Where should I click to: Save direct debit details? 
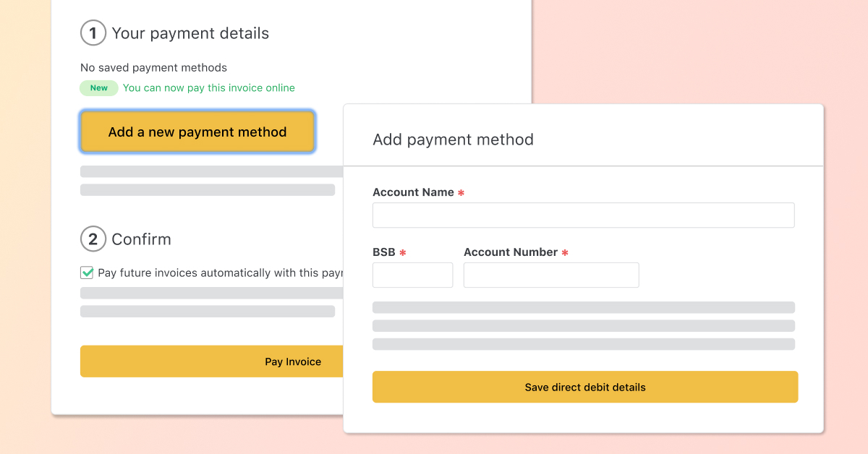584,387
